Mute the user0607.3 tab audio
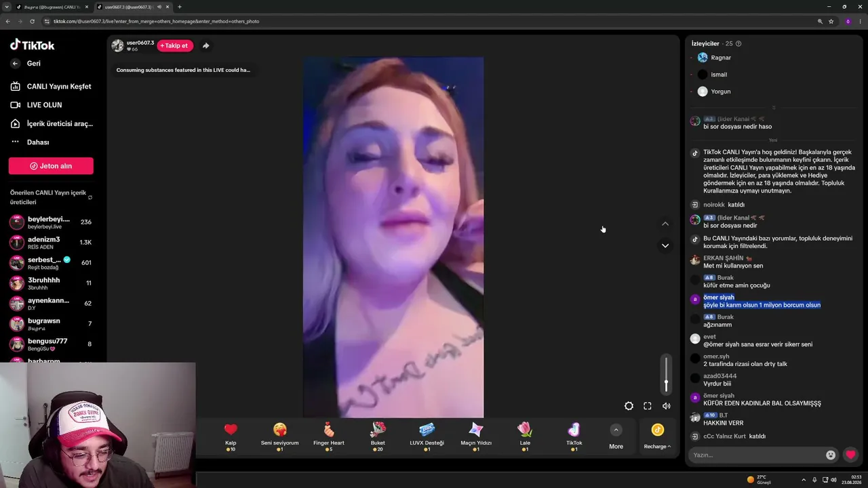 point(159,7)
